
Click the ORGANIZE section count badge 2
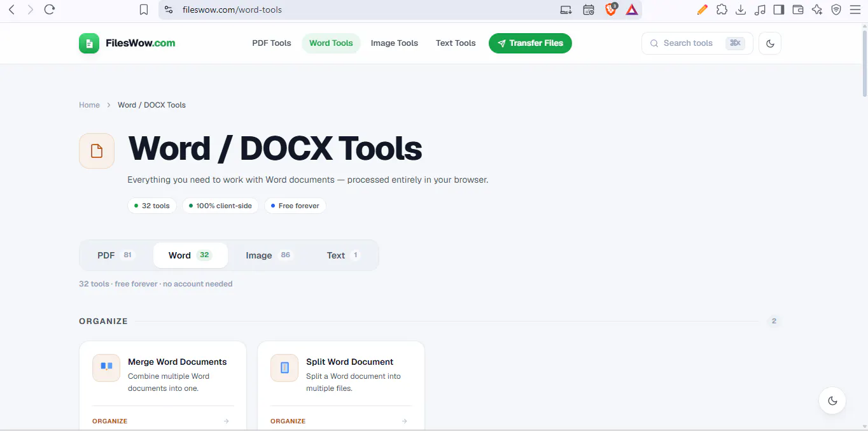pos(774,321)
